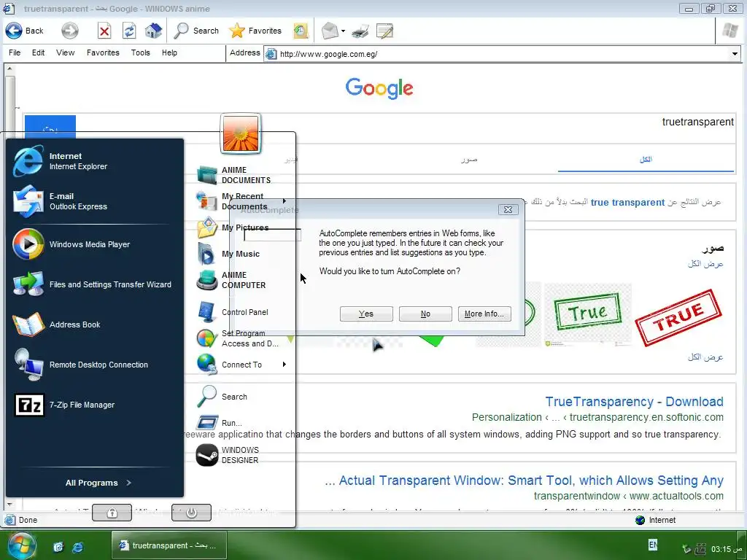This screenshot has height=560, width=747.
Task: Go to the Home page icon
Action: point(153,31)
